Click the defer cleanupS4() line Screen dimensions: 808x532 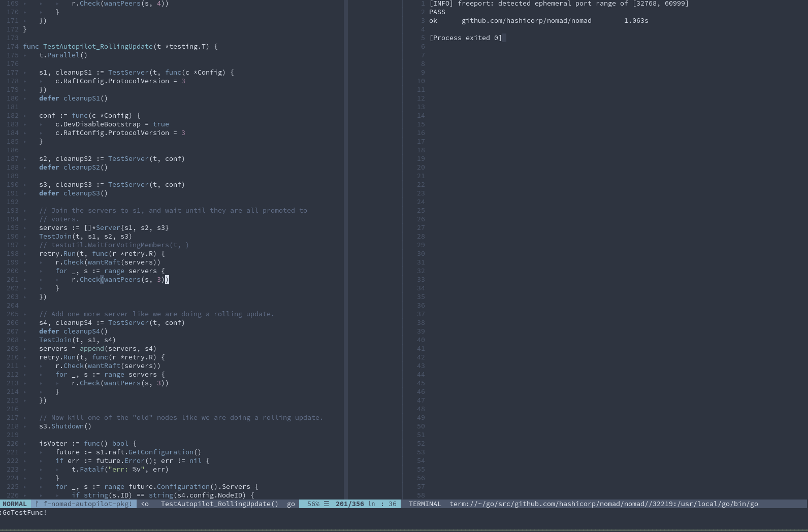[74, 331]
